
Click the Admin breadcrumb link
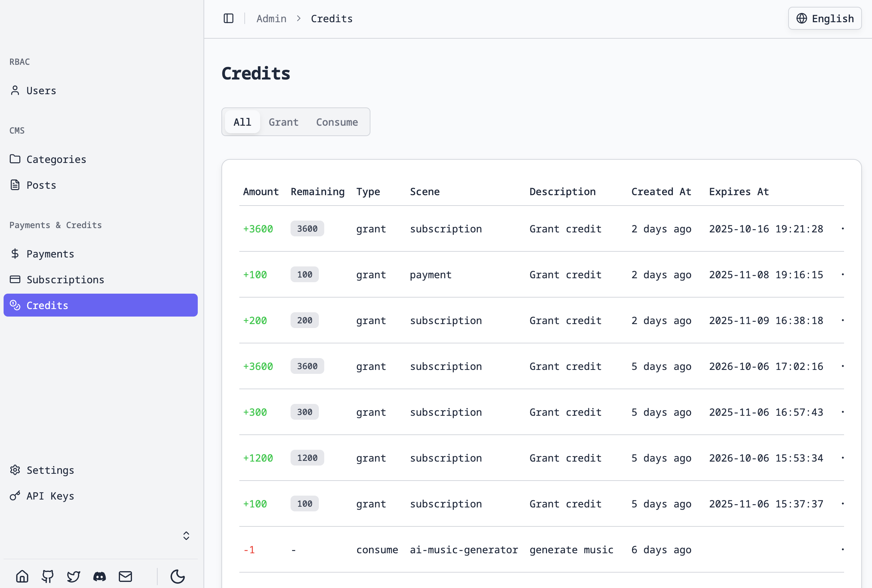(271, 18)
